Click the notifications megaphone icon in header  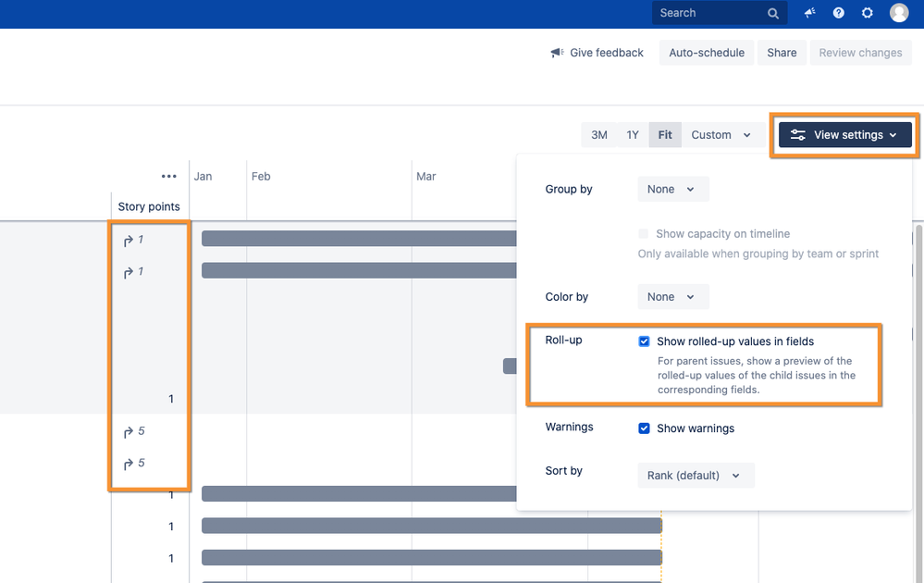pos(810,13)
